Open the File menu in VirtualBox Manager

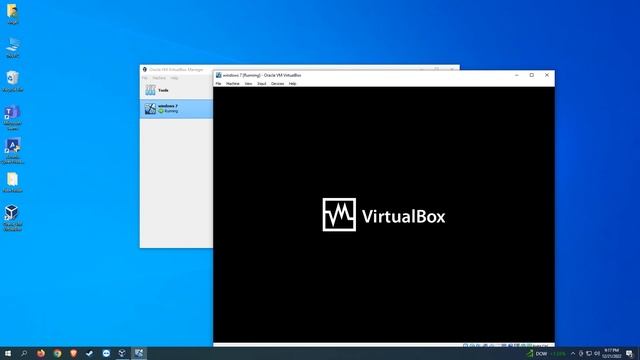coord(144,78)
